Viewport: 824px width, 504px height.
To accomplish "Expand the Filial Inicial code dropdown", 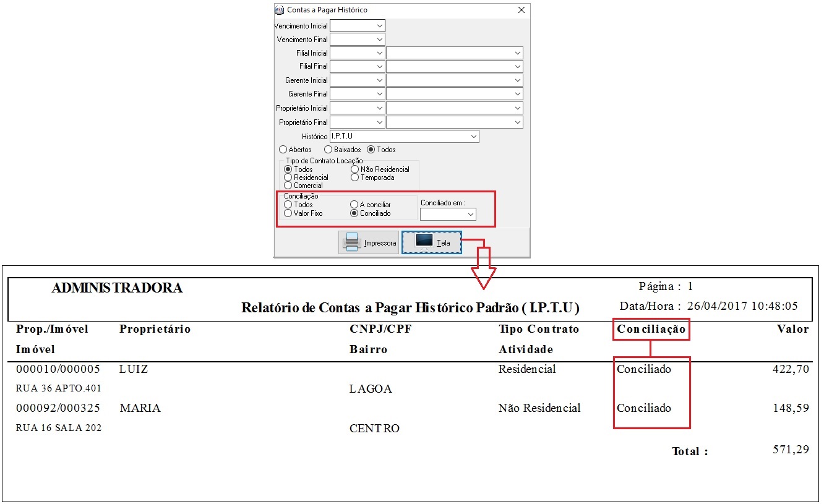I will [379, 53].
